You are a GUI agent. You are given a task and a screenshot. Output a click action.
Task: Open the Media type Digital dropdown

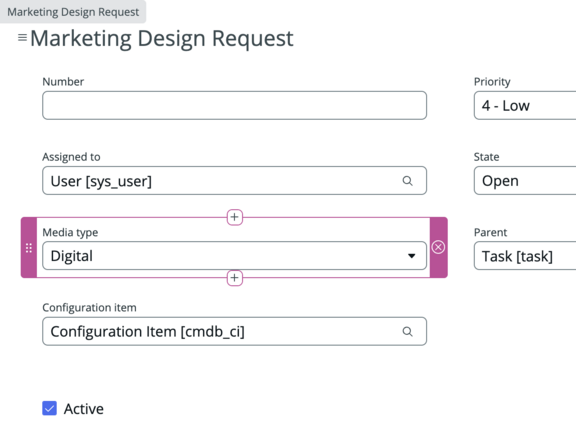234,256
